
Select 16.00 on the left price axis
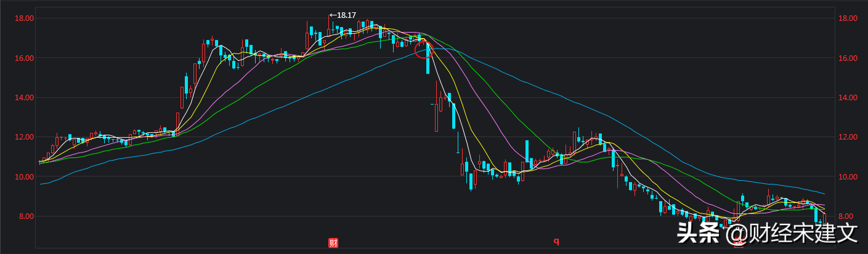pos(24,58)
